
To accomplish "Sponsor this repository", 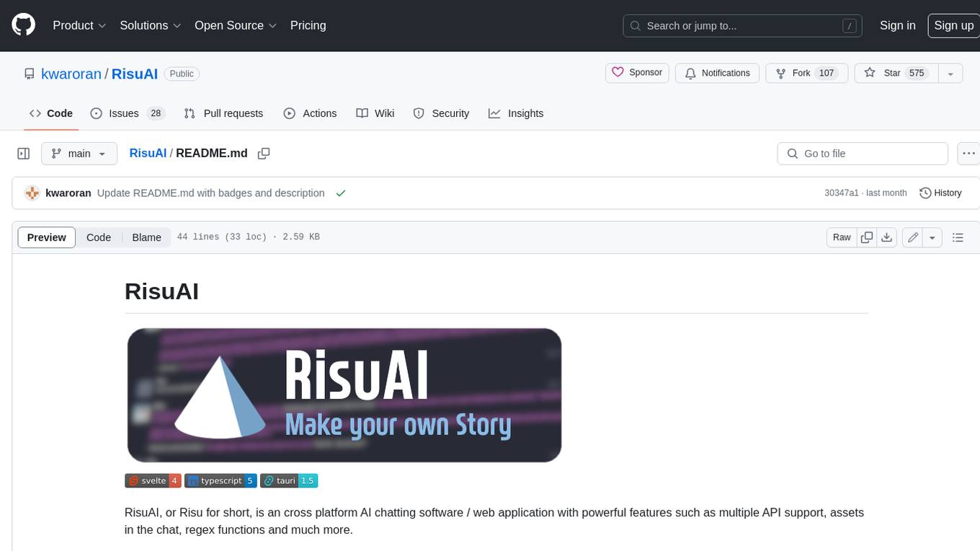I will (637, 73).
